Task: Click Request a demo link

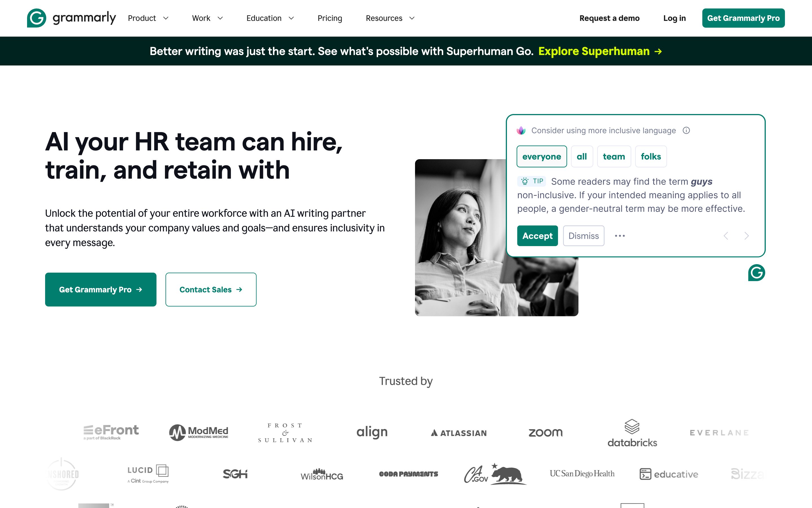Action: coord(609,18)
